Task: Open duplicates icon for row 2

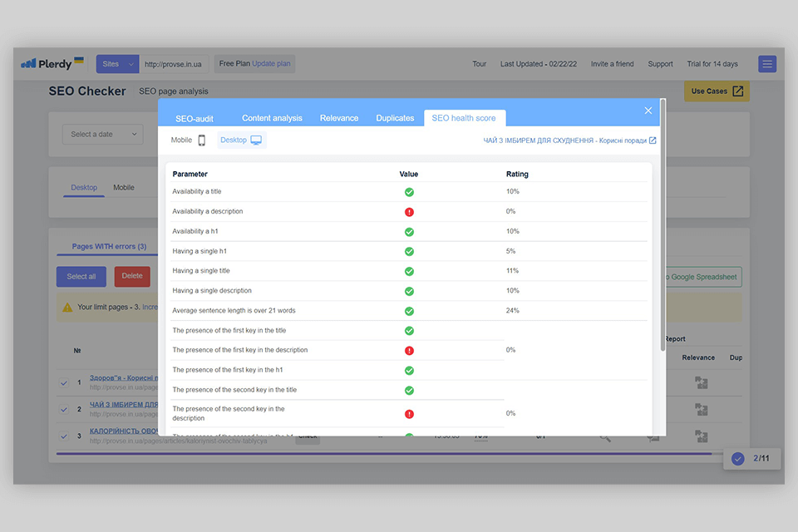Action: (x=702, y=409)
